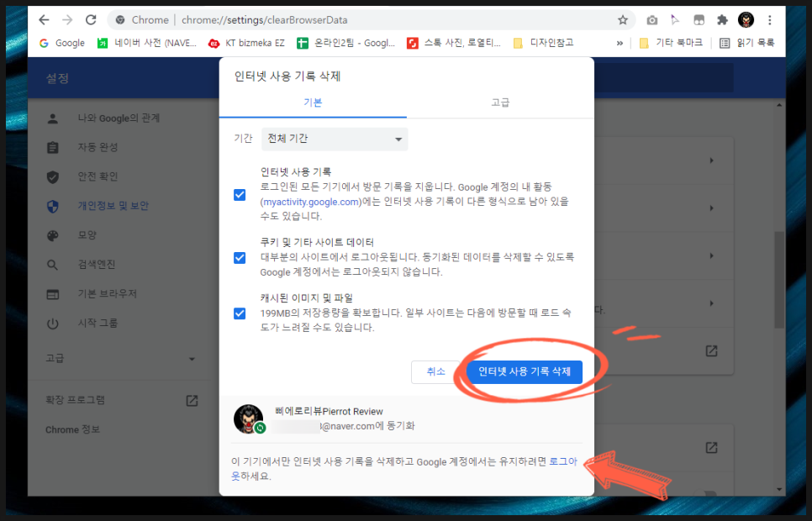The height and width of the screenshot is (521, 812).
Task: Open the extensions puzzle piece icon
Action: pyautogui.click(x=722, y=20)
